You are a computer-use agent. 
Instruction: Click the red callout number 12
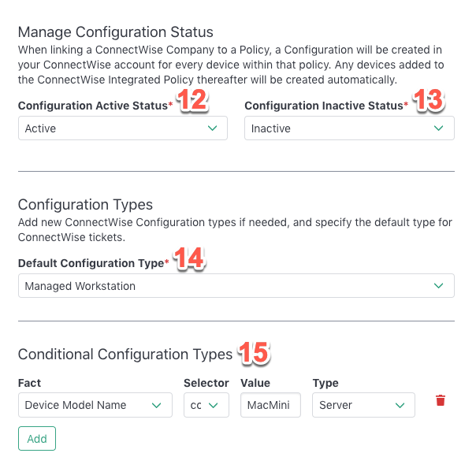[x=192, y=100]
